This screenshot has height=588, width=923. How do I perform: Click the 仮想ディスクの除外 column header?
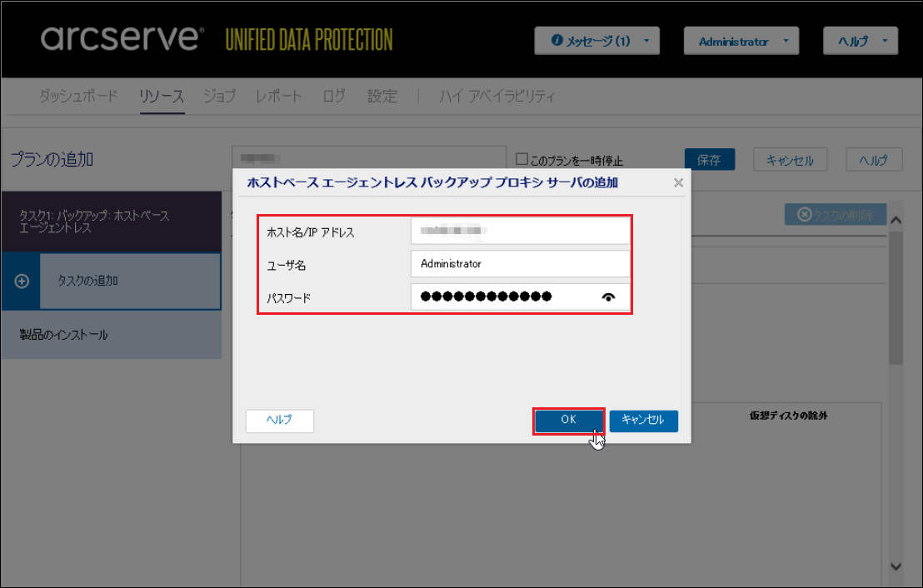(x=788, y=416)
